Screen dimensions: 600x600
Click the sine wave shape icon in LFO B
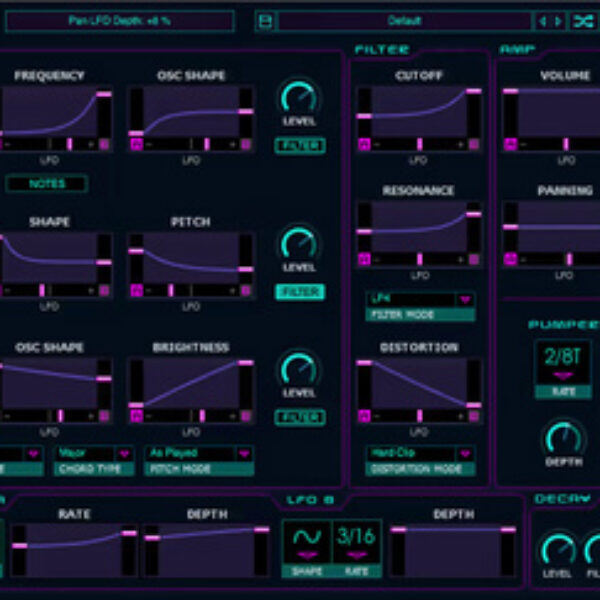[307, 537]
